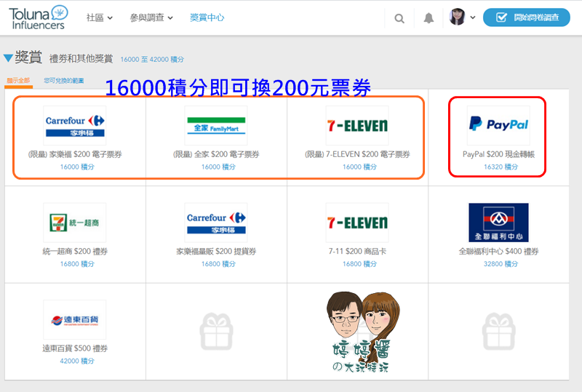Open 遠東百貨 $500 禮券 link
The width and height of the screenshot is (582, 392).
point(75,348)
